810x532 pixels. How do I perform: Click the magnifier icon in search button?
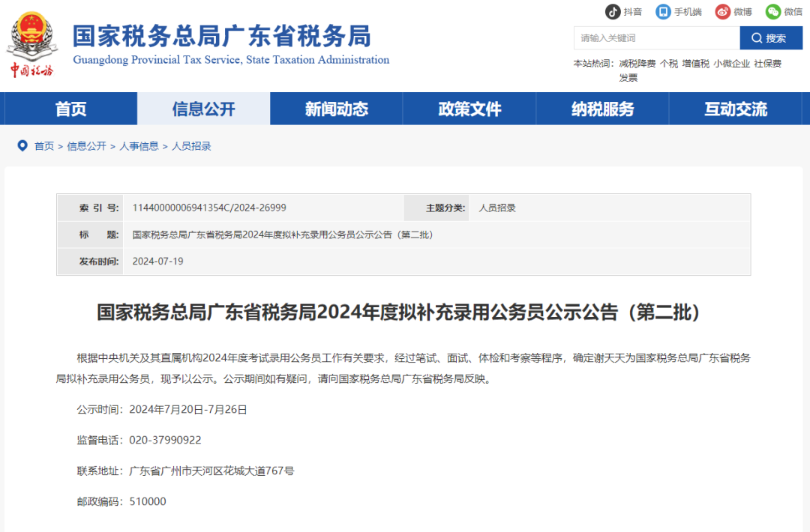tap(757, 37)
